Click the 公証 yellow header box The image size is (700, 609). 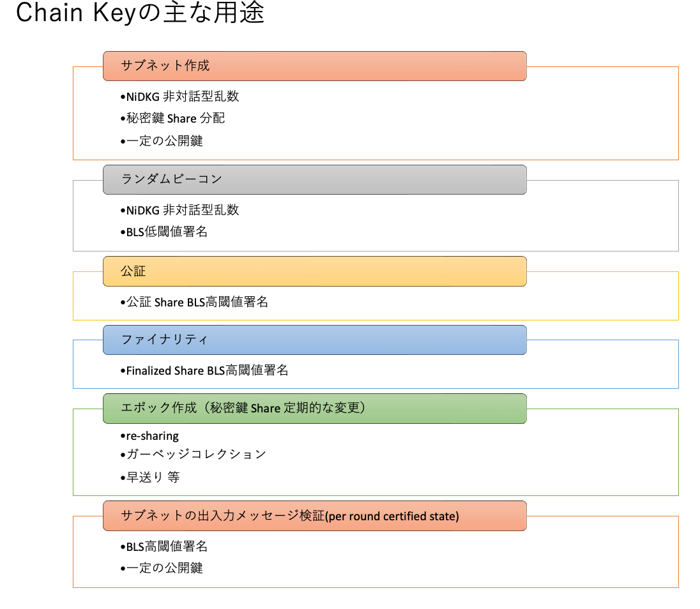click(315, 271)
